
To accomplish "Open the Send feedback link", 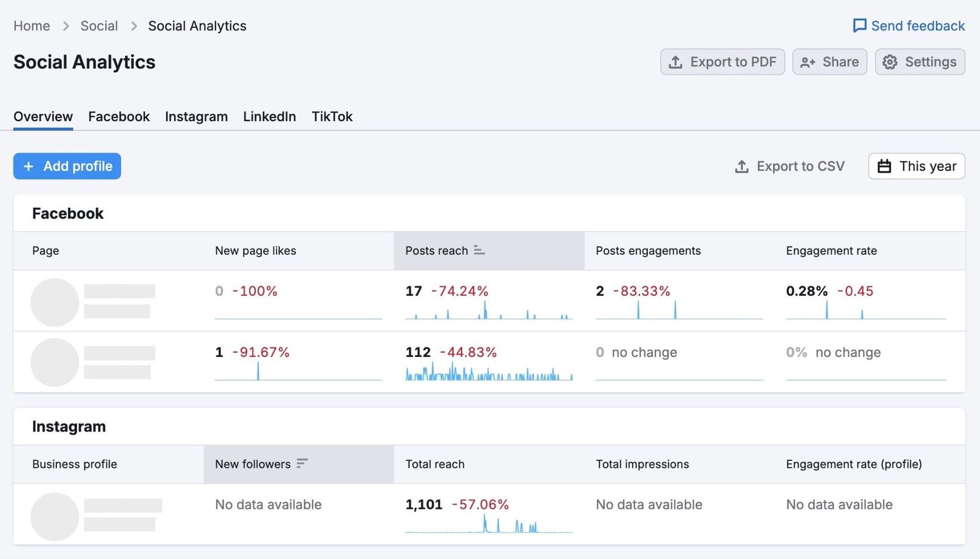I will click(909, 26).
